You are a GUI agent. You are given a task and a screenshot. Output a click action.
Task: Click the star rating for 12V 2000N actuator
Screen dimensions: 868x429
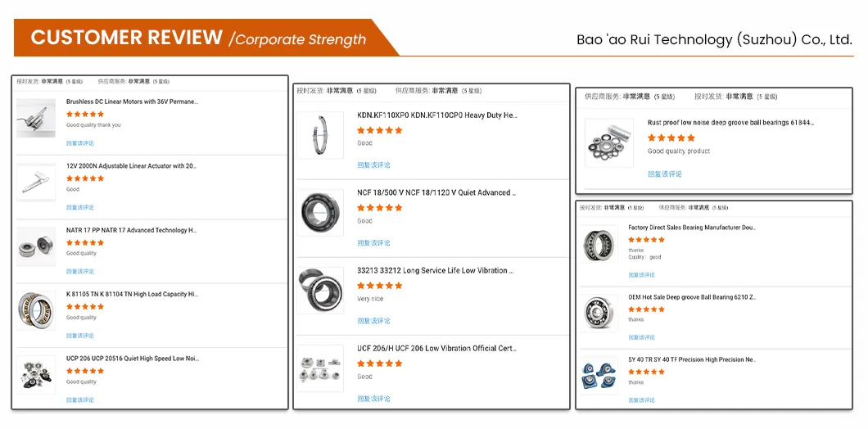85,178
